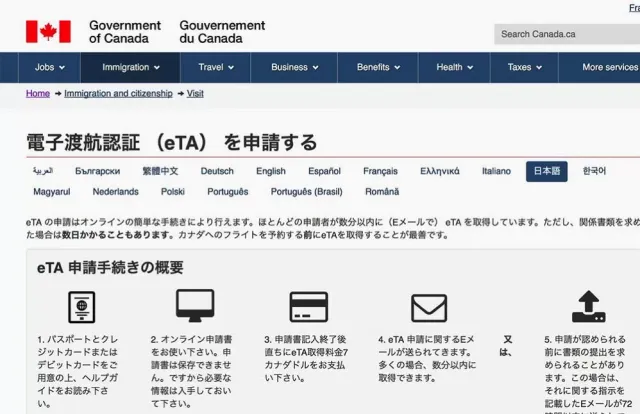Screen dimensions: 640x414
Task: Switch page language to Español
Action: (x=324, y=171)
